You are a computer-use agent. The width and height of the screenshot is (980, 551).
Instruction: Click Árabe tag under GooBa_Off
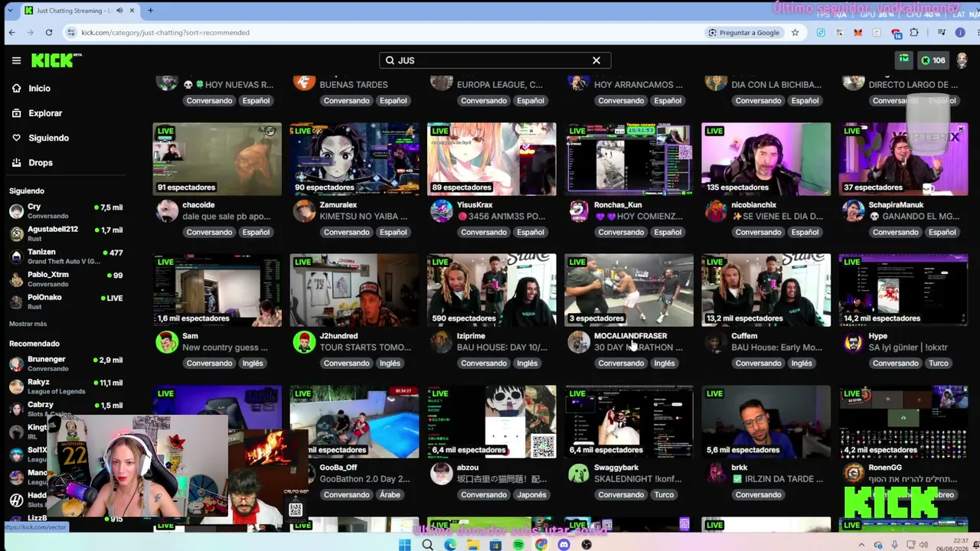pos(390,494)
